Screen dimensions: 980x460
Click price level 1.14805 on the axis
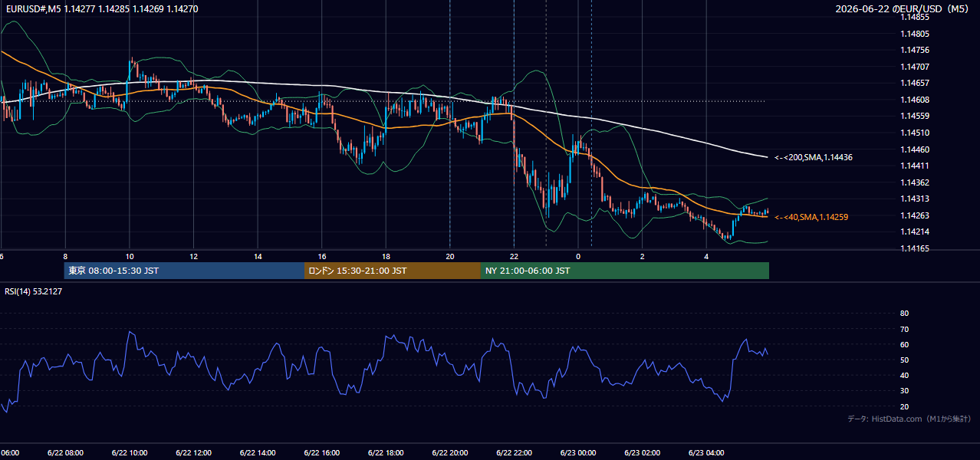point(914,34)
